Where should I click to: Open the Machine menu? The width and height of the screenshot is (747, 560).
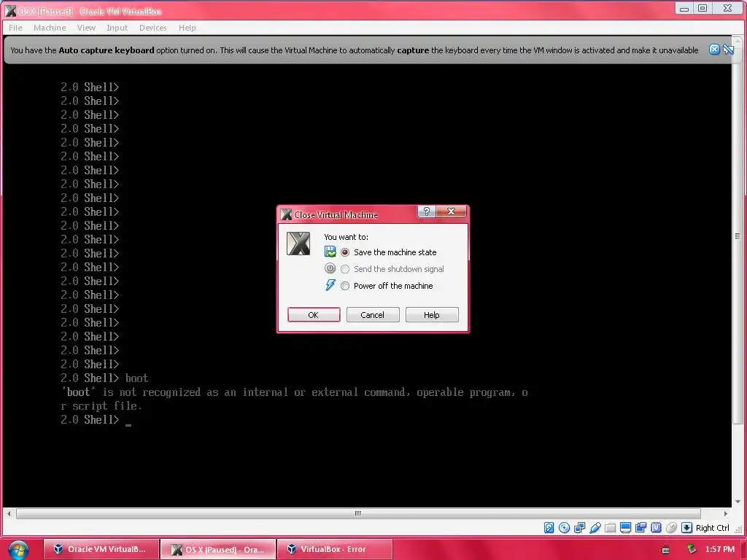pyautogui.click(x=50, y=28)
